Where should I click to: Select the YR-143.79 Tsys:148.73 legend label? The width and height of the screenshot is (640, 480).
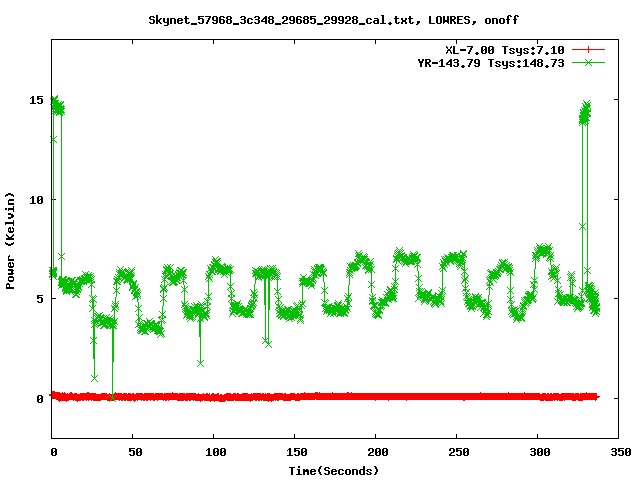[491, 63]
